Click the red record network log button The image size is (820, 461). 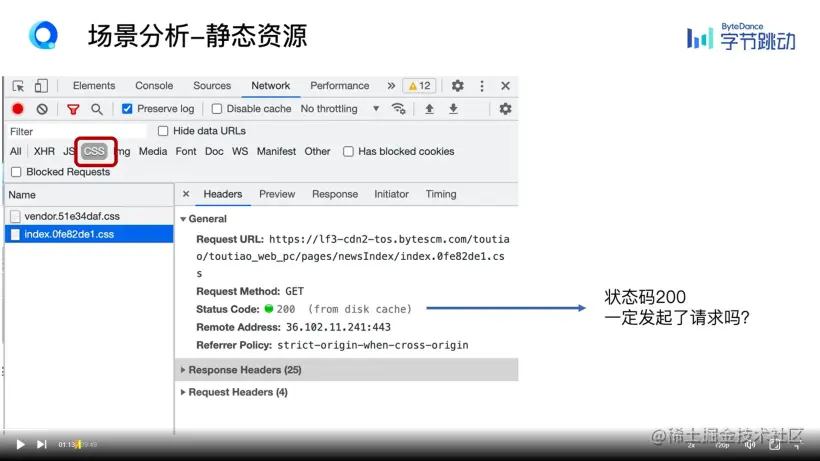[x=18, y=109]
